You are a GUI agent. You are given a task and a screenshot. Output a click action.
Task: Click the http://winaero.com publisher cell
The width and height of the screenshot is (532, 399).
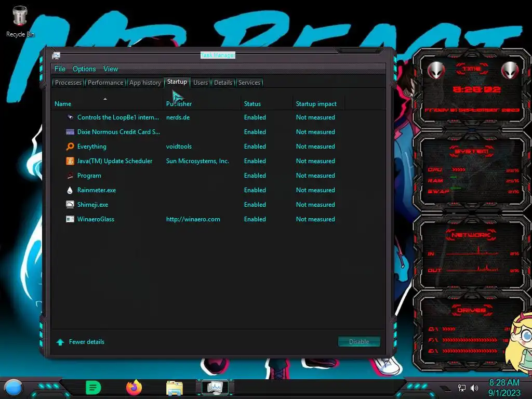tap(193, 219)
